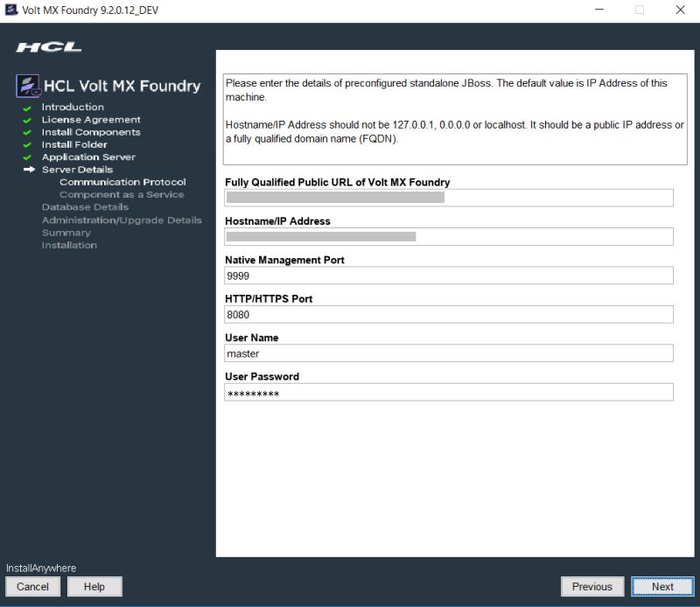
Task: Select the Native Management Port field
Action: pyautogui.click(x=449, y=276)
